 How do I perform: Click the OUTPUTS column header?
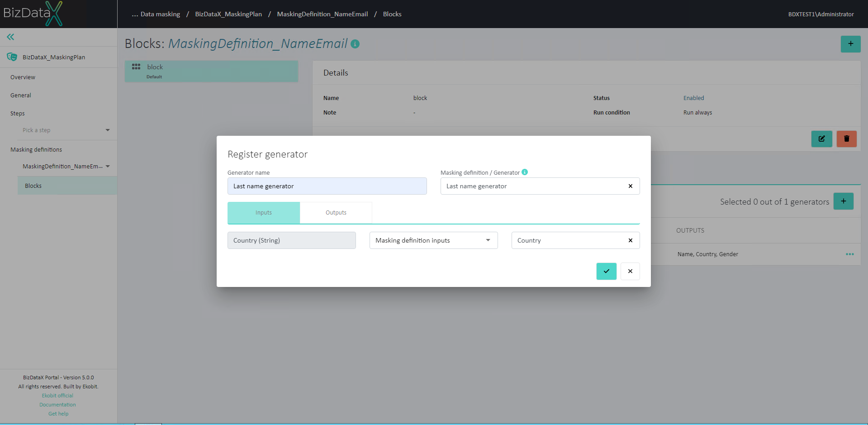[x=690, y=230]
